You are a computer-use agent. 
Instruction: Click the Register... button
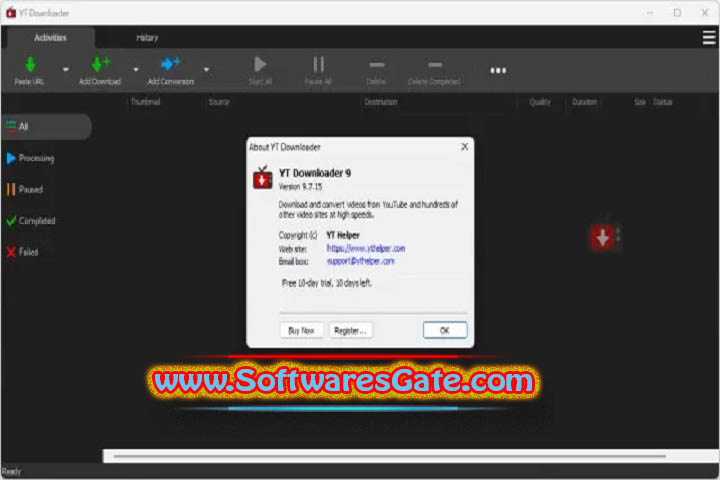point(350,330)
